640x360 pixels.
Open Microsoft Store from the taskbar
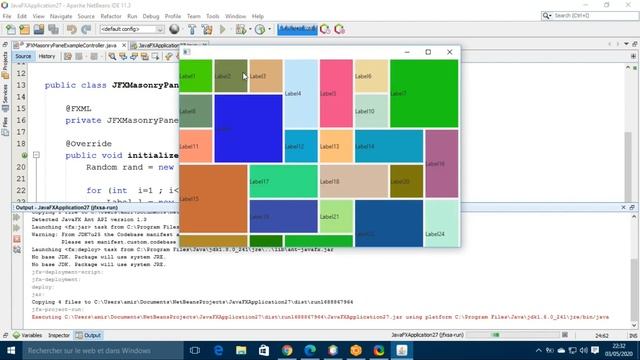coord(264,351)
